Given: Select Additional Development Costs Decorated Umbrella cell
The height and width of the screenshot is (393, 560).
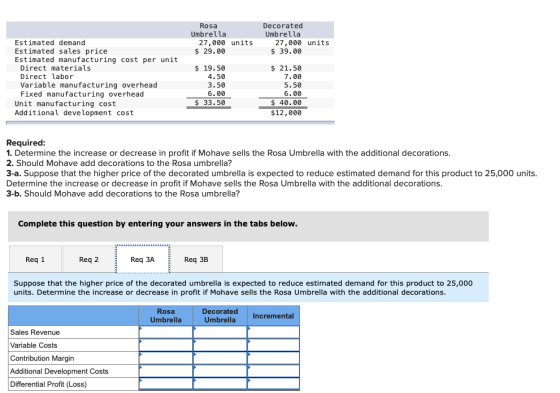Looking at the screenshot, I should tap(220, 371).
